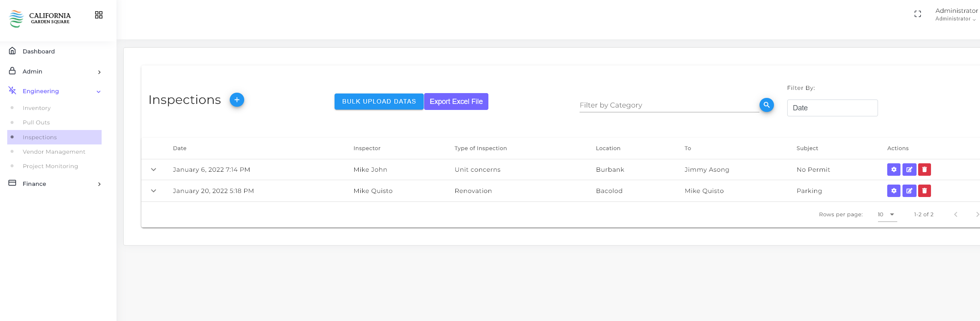This screenshot has width=980, height=321.
Task: Click the Export Excel File button
Action: coord(456,102)
